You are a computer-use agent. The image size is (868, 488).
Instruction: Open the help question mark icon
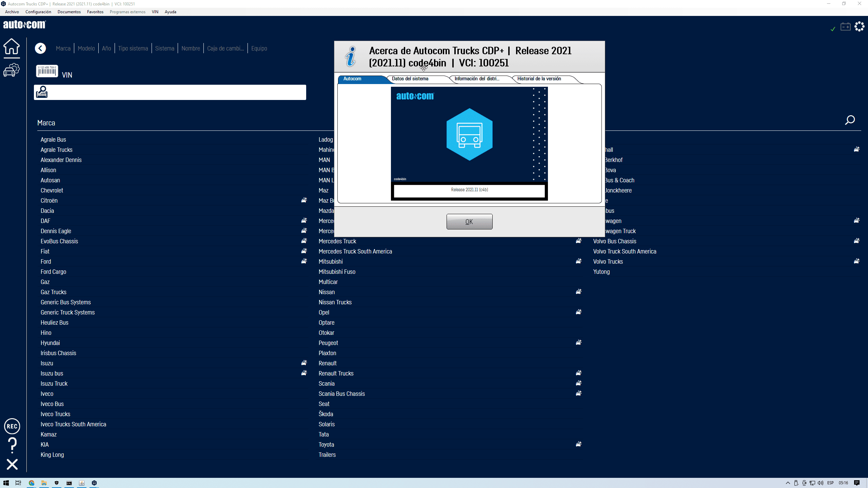pos(12,445)
